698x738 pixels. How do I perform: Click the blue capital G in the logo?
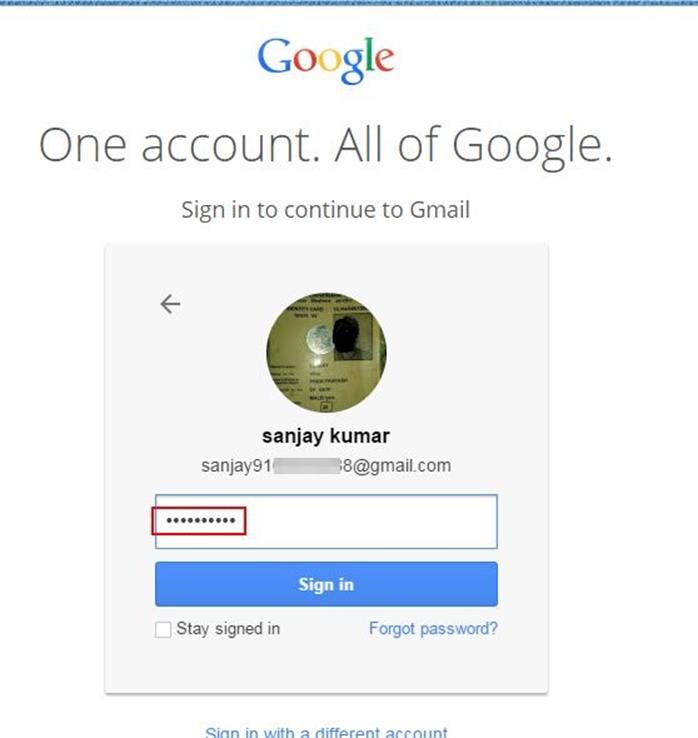(x=274, y=57)
